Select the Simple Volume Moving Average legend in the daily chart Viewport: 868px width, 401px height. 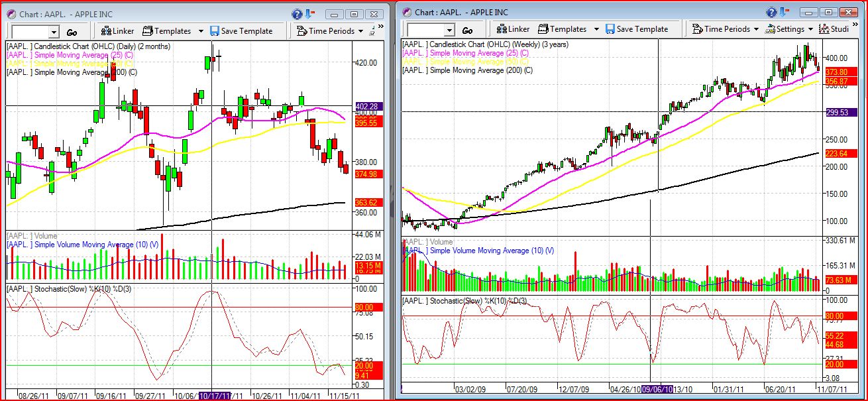click(x=82, y=245)
